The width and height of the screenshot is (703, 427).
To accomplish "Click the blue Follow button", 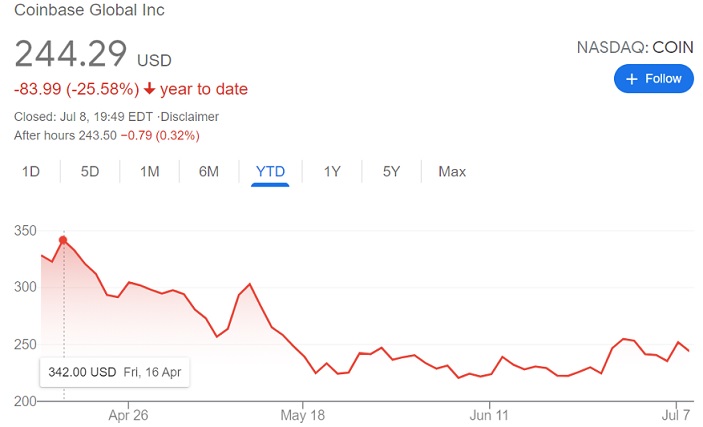I will pyautogui.click(x=654, y=78).
